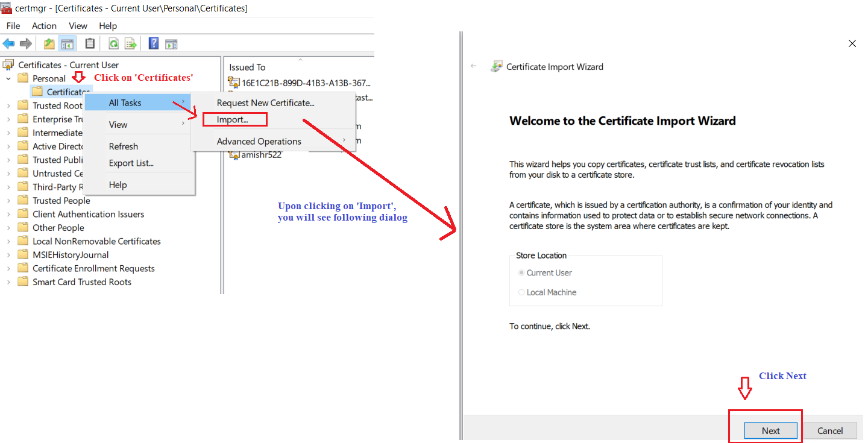
Task: Collapse the Personal folder node
Action: pyautogui.click(x=8, y=78)
